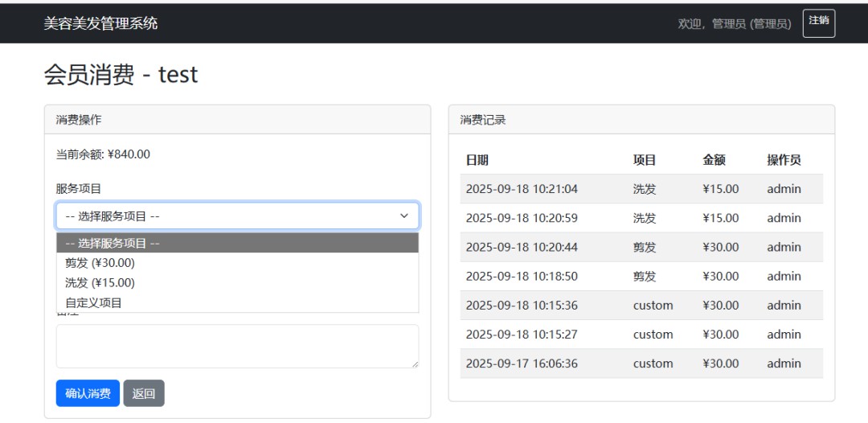The width and height of the screenshot is (868, 423).
Task: Click the 日期 column header
Action: [x=477, y=160]
